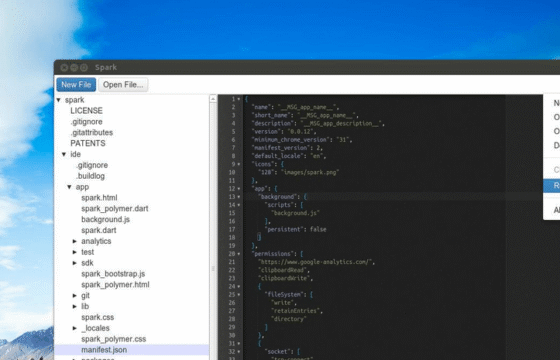
Task: Open the LICENSE file
Action: (86, 111)
